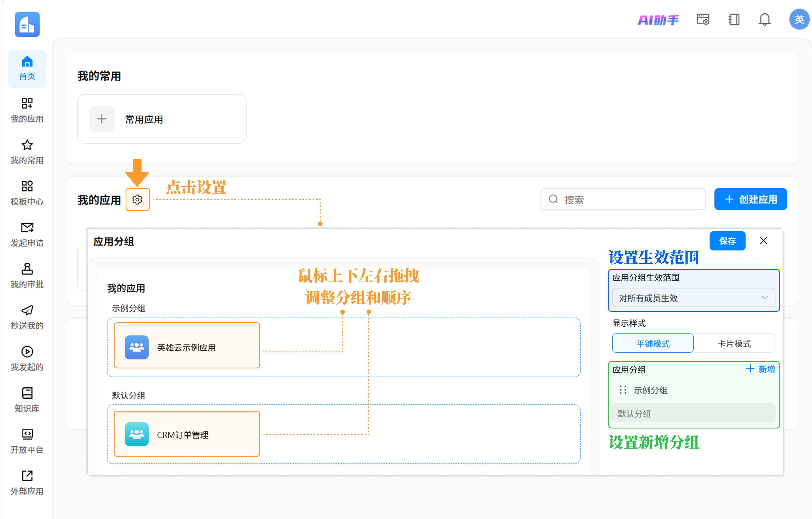Click the 应用分组生效范围 label
812x519 pixels.
coord(646,277)
